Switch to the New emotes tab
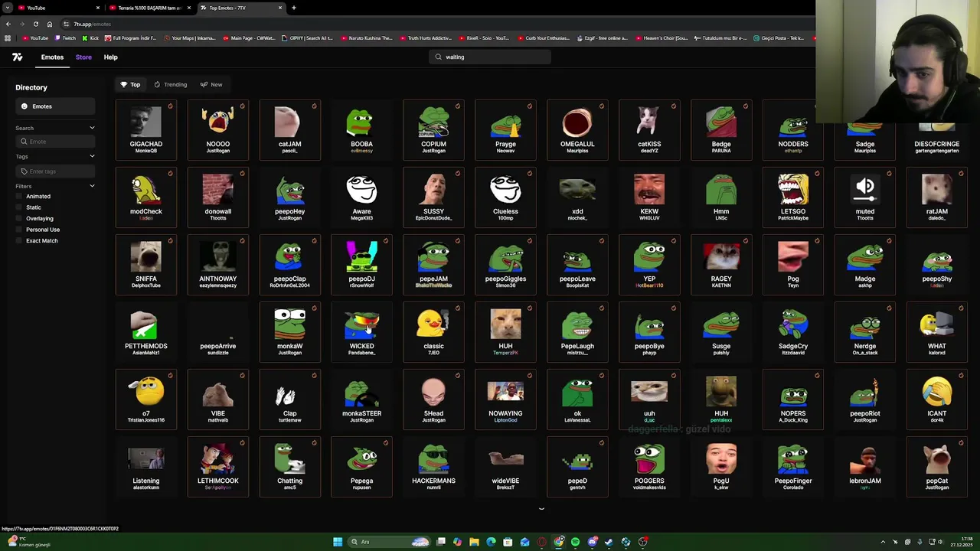Screen dimensions: 980x551 211,84
